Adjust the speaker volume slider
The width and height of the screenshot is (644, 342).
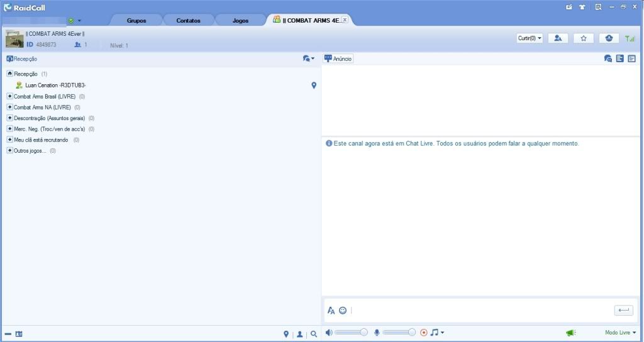[352, 333]
